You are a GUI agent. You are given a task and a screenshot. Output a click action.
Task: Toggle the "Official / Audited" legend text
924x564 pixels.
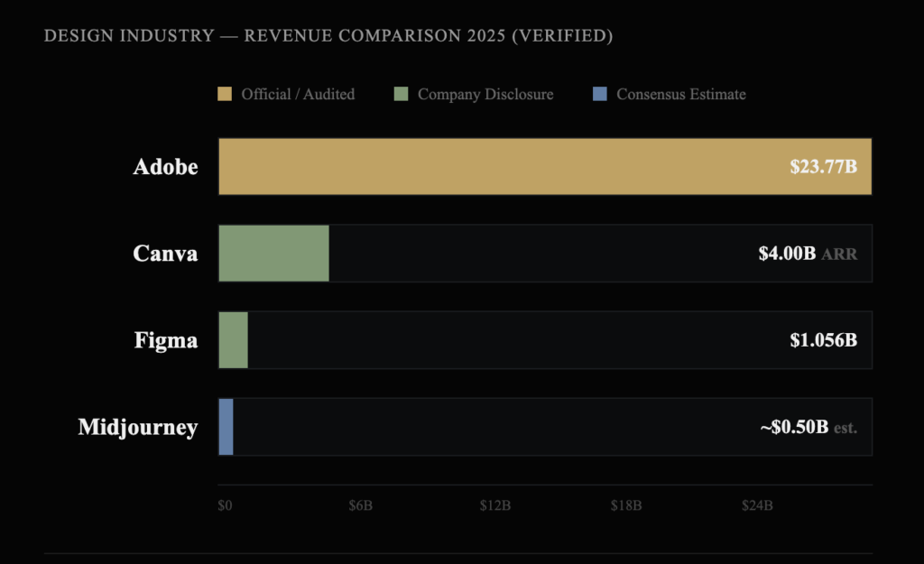[298, 94]
